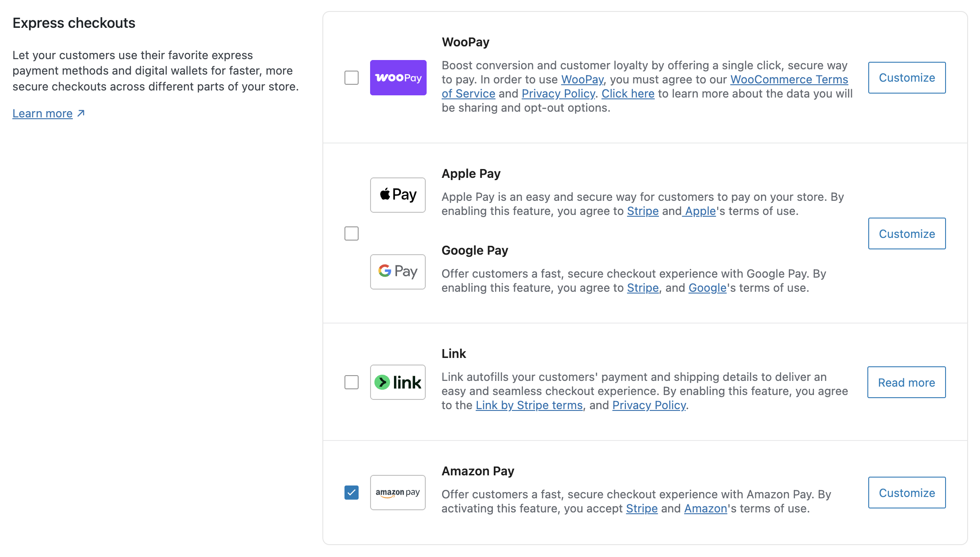This screenshot has height=557, width=980.
Task: Follow the Click here link in WooPay
Action: pos(628,94)
